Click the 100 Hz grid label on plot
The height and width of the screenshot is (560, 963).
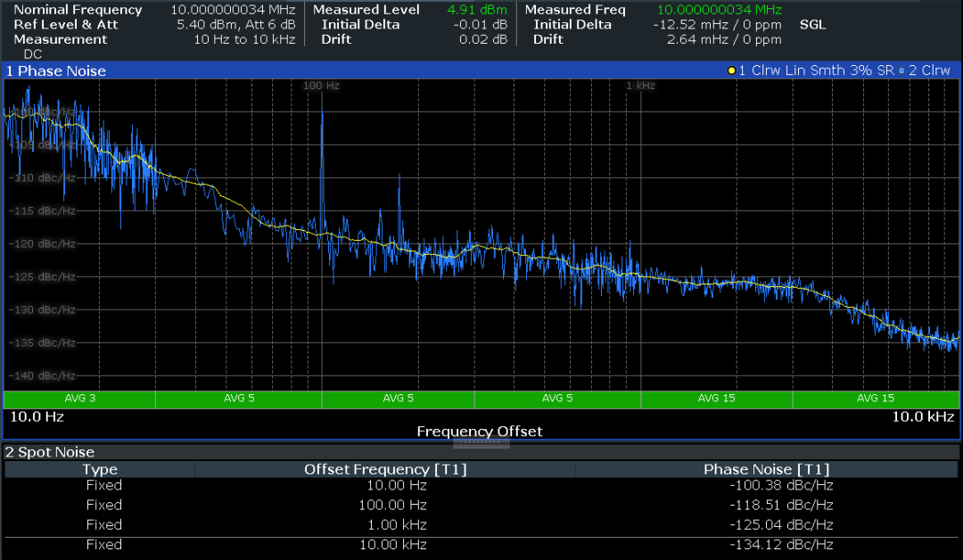coord(321,86)
